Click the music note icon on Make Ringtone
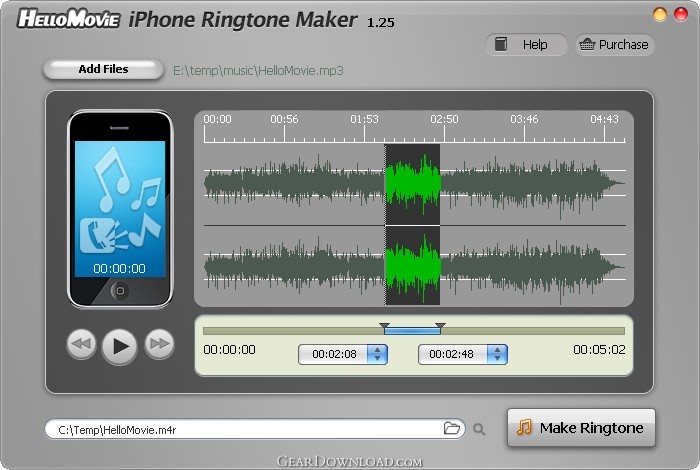 click(524, 427)
